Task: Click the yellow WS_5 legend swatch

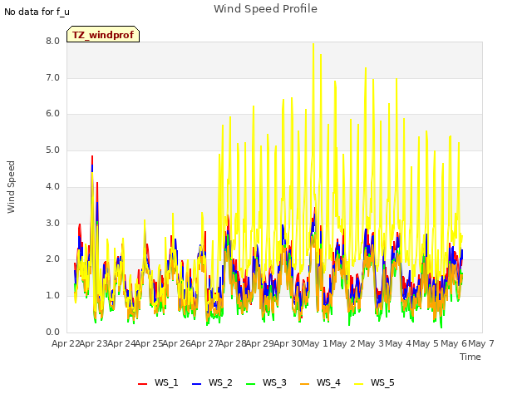Action: point(358,384)
